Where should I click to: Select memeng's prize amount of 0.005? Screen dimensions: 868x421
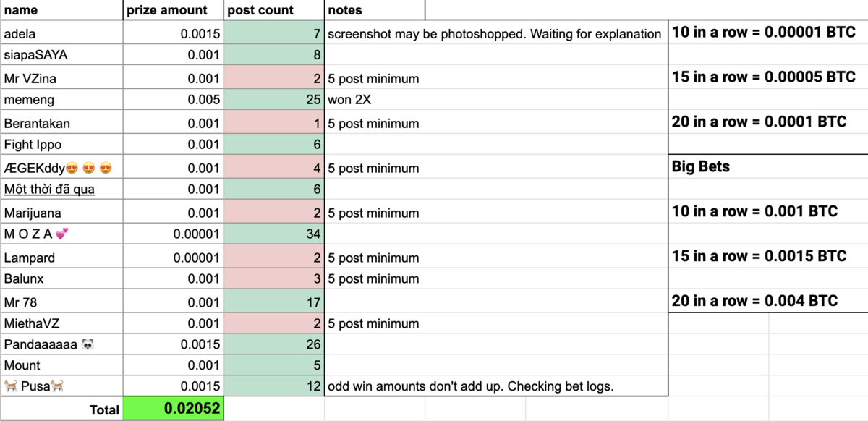174,100
